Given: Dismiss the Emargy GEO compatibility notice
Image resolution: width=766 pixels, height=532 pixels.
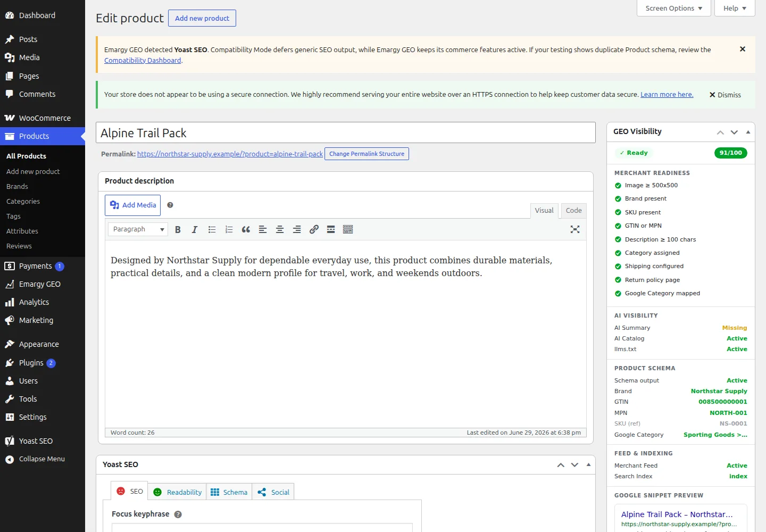Looking at the screenshot, I should click(x=743, y=49).
